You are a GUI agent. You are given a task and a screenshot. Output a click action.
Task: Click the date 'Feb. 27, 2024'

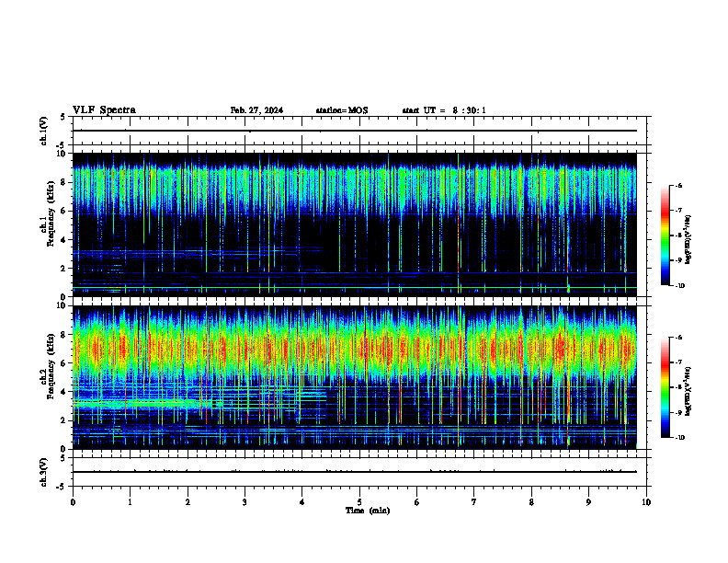(x=256, y=110)
